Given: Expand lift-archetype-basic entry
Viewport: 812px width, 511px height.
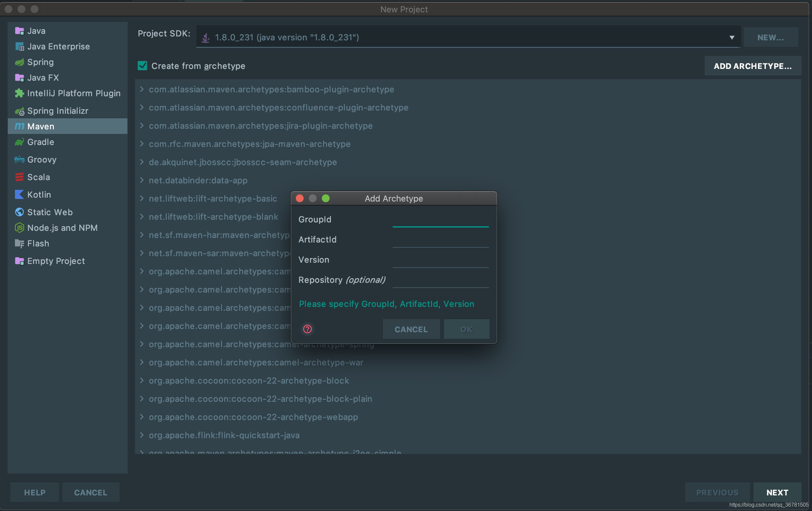Looking at the screenshot, I should coord(142,199).
